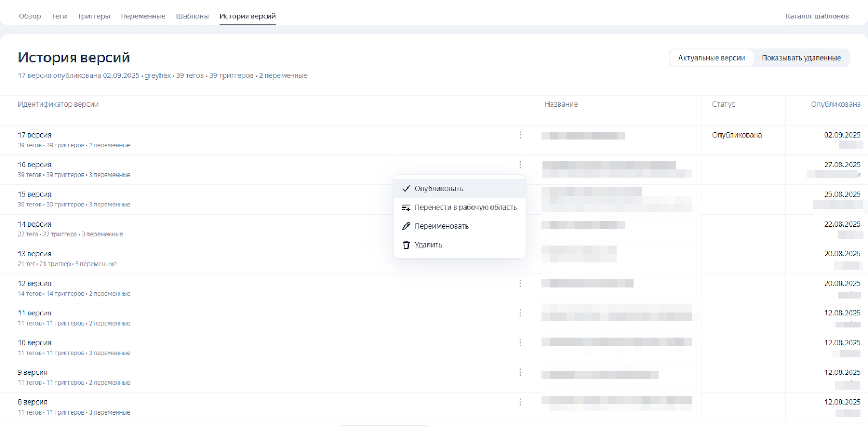Switch to the Теги tab
The image size is (868, 427).
59,16
